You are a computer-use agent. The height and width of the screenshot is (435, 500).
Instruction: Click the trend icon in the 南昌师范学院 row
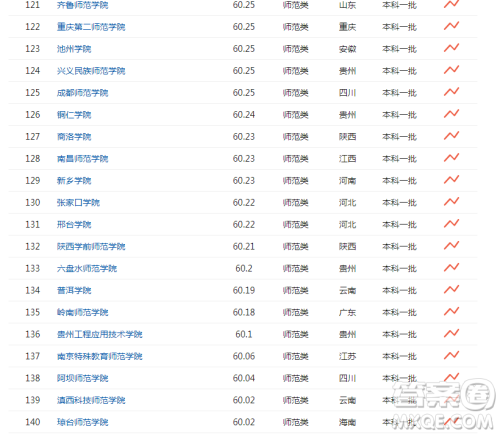tap(451, 158)
